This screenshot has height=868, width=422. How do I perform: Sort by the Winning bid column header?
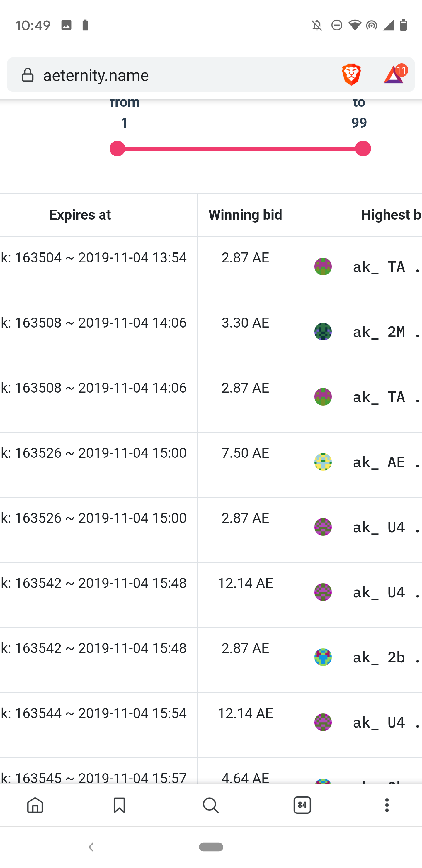pos(245,215)
